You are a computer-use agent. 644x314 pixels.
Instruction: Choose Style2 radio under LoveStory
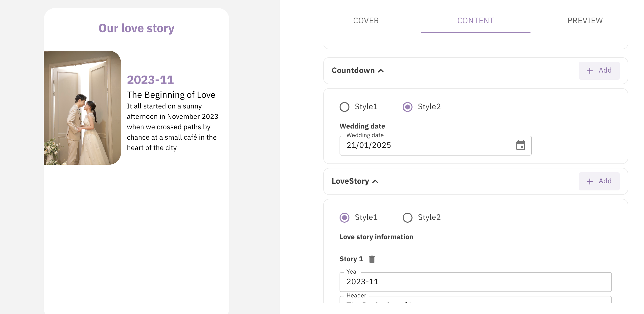tap(407, 217)
